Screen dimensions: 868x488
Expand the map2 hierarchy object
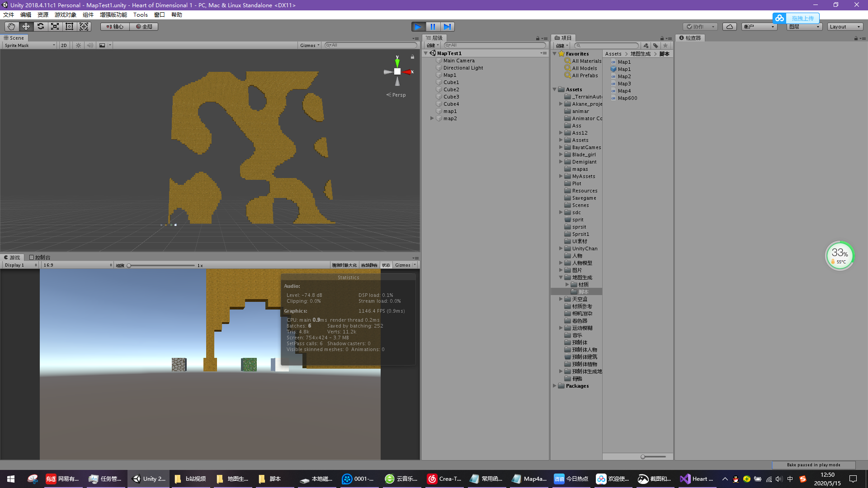click(432, 118)
